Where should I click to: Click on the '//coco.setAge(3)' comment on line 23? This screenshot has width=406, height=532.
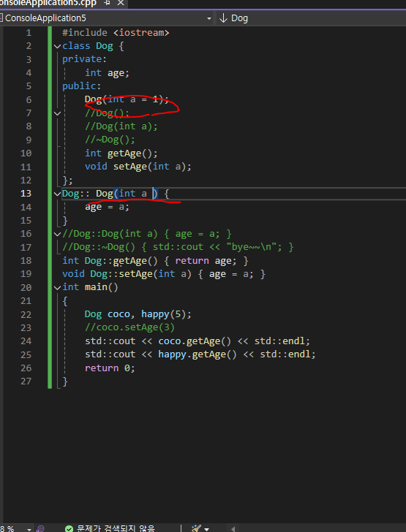pyautogui.click(x=129, y=327)
